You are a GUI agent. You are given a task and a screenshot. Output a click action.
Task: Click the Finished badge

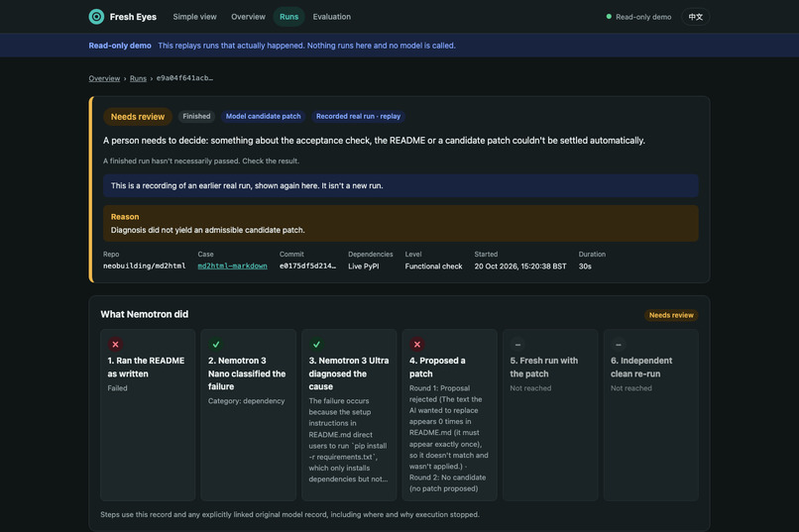[x=196, y=116]
